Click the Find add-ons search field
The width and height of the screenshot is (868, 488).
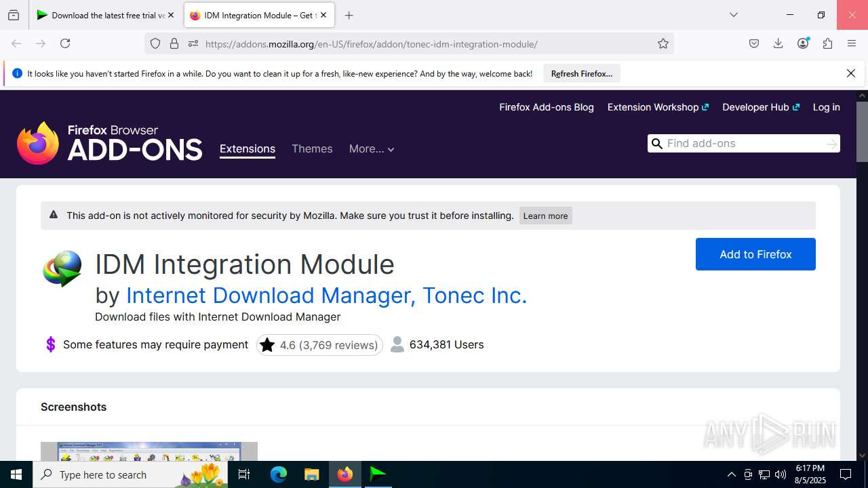click(744, 143)
